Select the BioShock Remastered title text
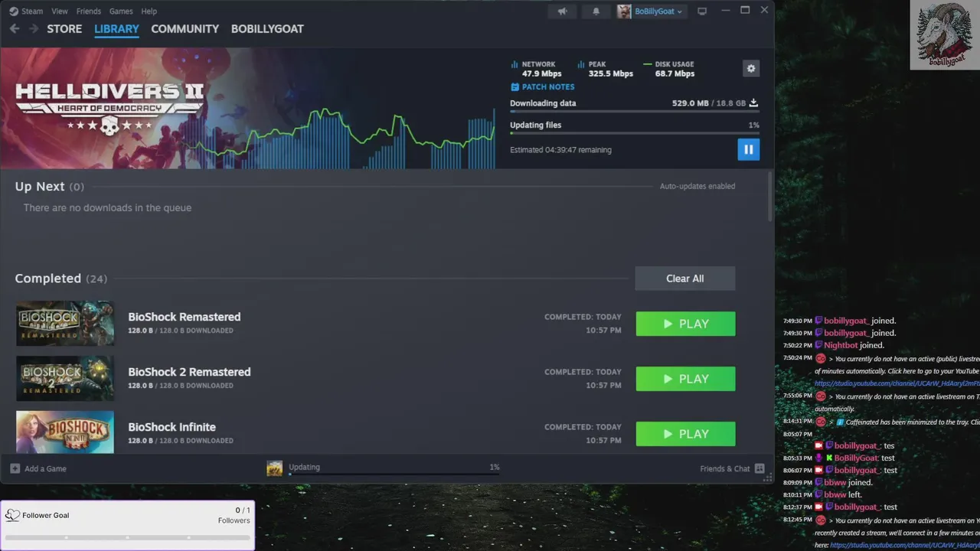This screenshot has width=980, height=551. (x=185, y=317)
